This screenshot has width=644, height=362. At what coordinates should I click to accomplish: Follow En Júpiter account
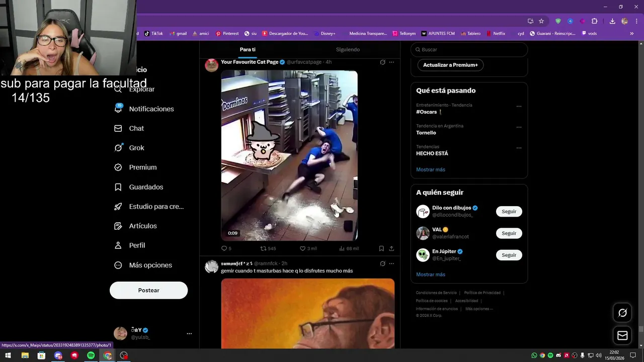tap(509, 255)
